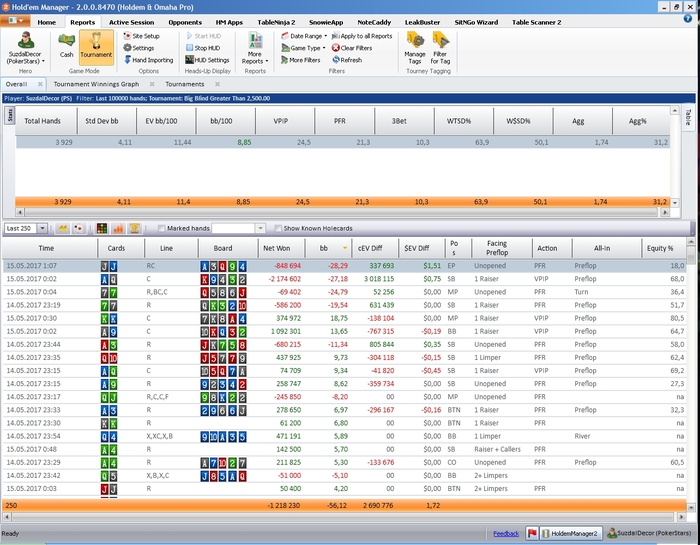Click Clear Filters

pyautogui.click(x=352, y=48)
